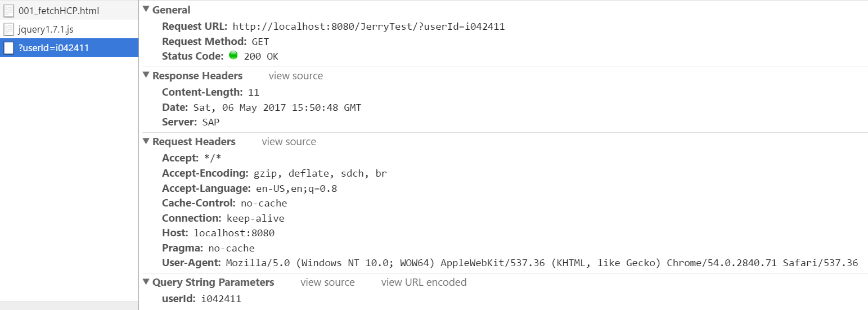Click the horizontal scrollbar under request list
Viewport: 868px width, 310px height.
pyautogui.click(x=69, y=306)
